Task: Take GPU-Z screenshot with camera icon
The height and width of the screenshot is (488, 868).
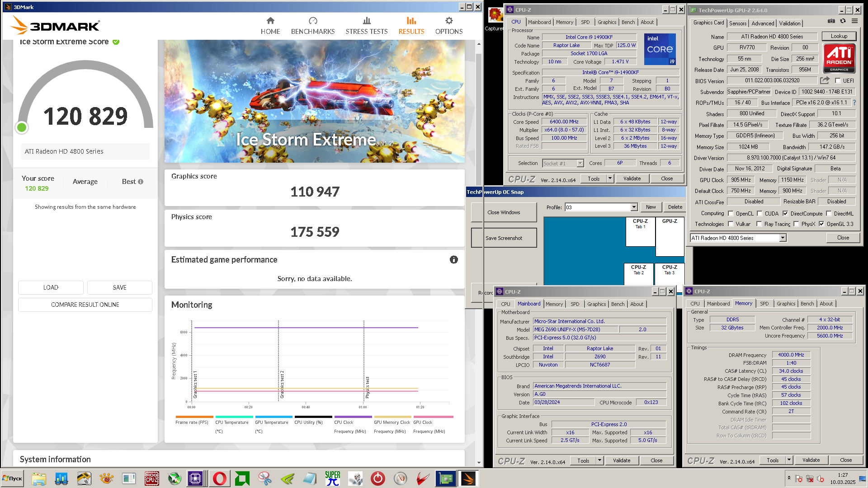Action: 831,21
